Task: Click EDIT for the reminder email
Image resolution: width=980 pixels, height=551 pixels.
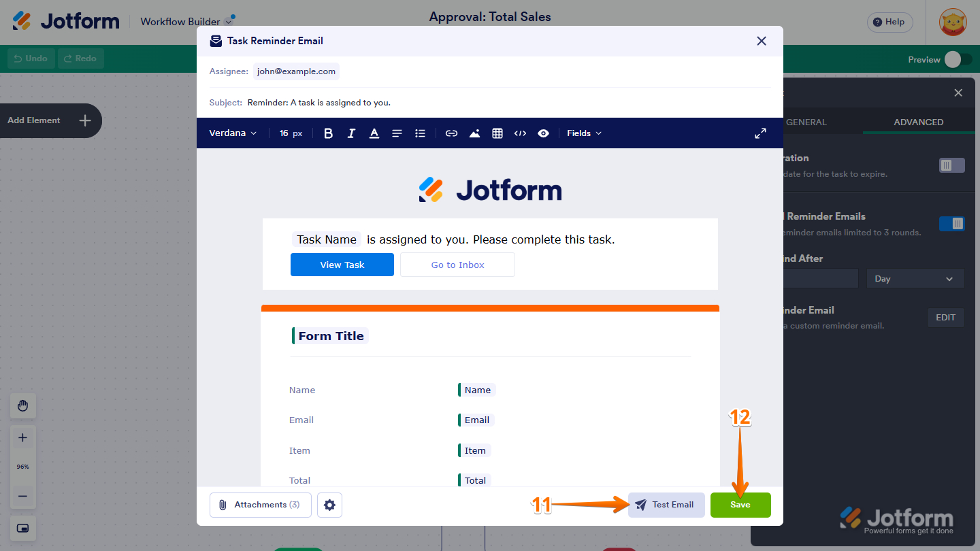Action: pyautogui.click(x=946, y=318)
